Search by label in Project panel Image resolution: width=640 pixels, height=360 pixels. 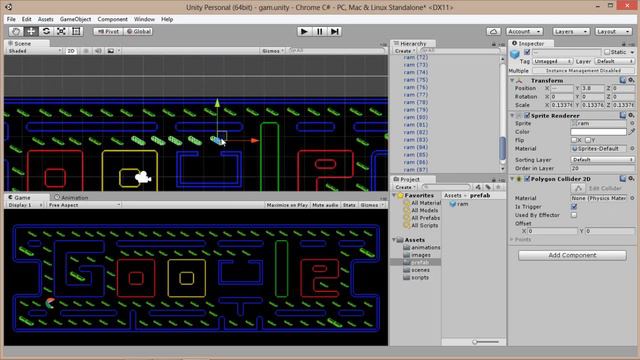point(488,187)
